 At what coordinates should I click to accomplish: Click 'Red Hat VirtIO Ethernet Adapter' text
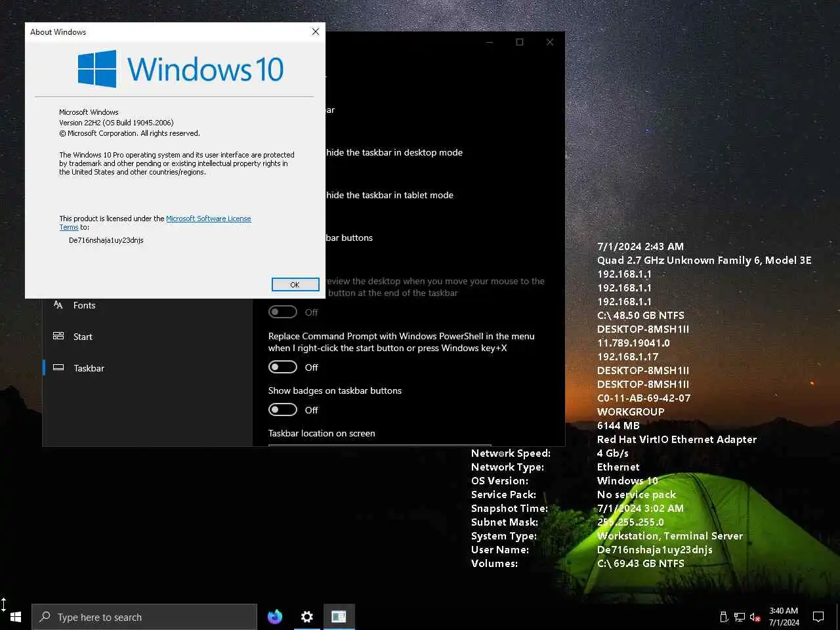click(x=677, y=439)
